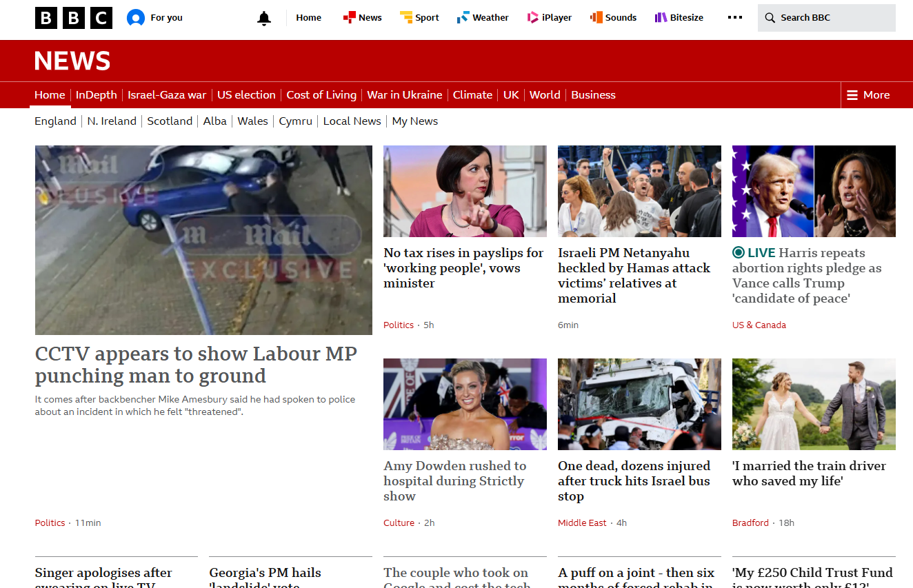Open the Cost of Living section
913x588 pixels.
(x=321, y=95)
